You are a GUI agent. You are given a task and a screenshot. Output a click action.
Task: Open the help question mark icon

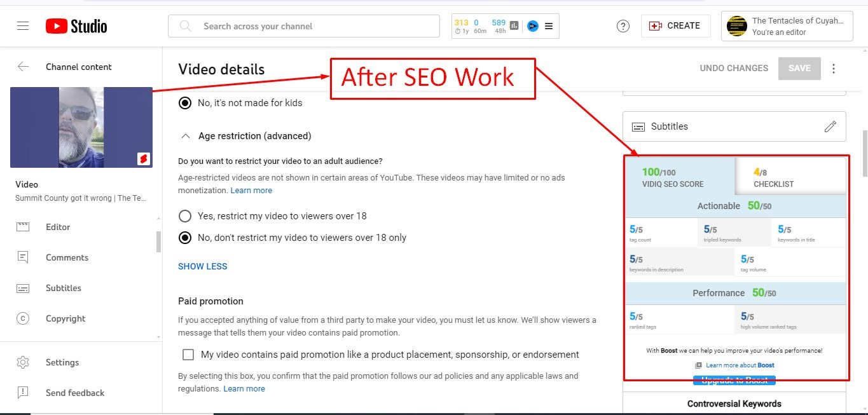(x=623, y=26)
